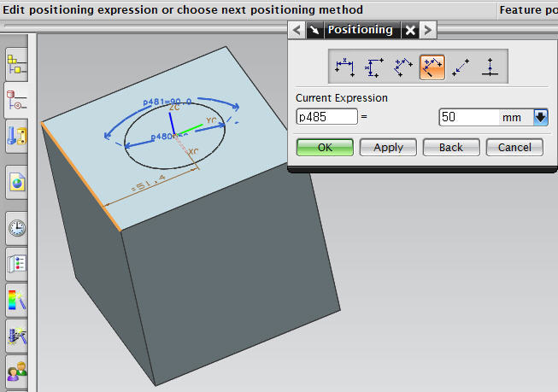
Task: Open the Roles sidebar tab with people icon
Action: (x=17, y=372)
